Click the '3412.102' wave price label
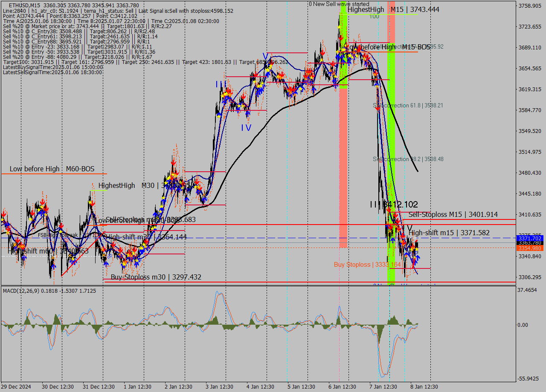 [400, 205]
